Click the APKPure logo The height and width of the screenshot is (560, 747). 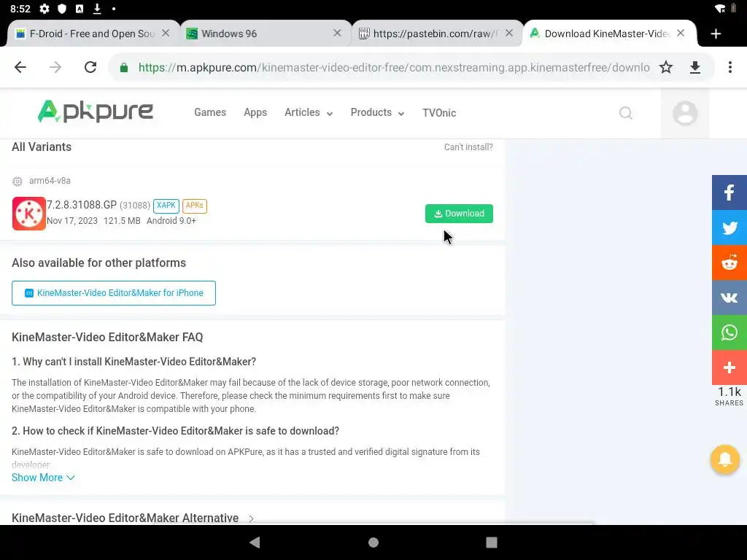coord(96,112)
